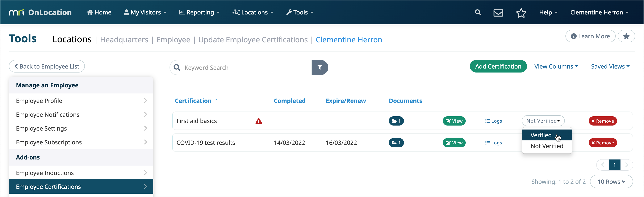The width and height of the screenshot is (644, 197).
Task: Click the Employee breadcrumb
Action: (x=173, y=40)
